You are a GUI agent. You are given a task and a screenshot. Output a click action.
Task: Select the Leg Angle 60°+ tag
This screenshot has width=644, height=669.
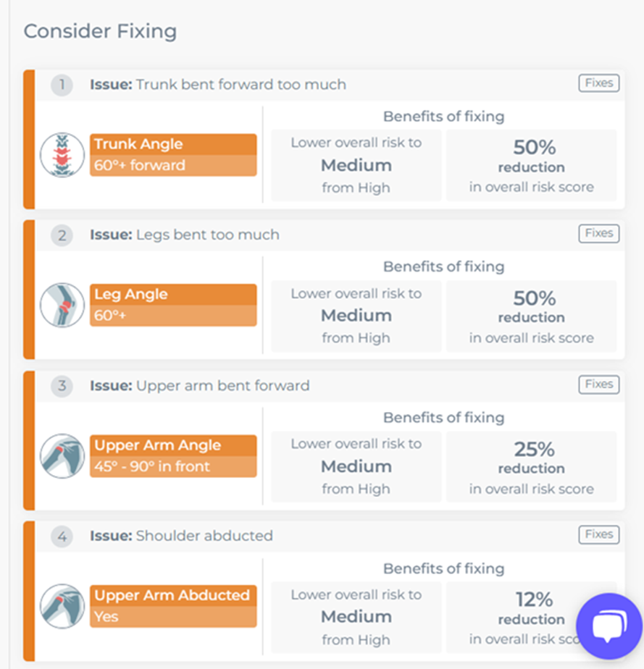[x=173, y=305]
